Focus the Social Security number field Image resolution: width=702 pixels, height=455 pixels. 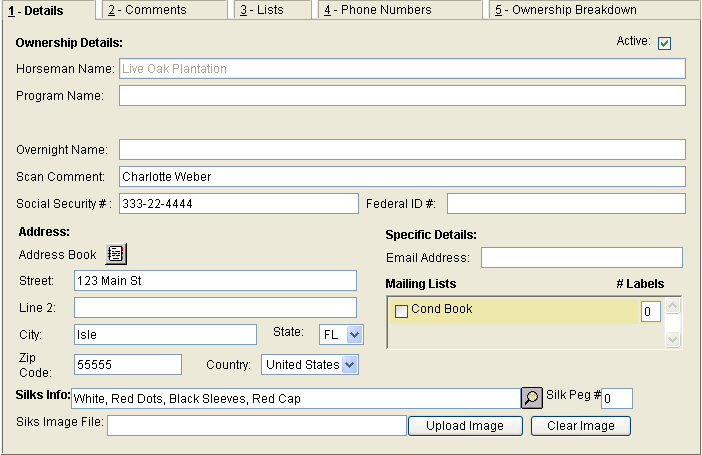click(237, 204)
